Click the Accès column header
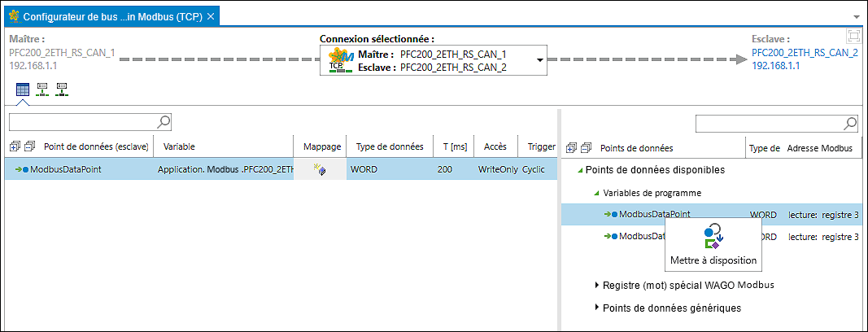This screenshot has height=332, width=868. (495, 146)
